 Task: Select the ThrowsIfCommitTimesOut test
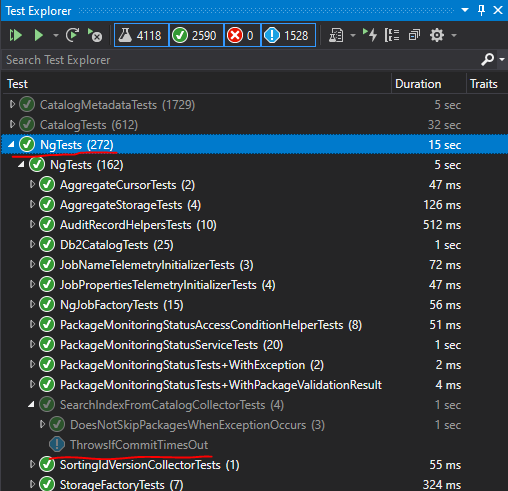(x=139, y=445)
